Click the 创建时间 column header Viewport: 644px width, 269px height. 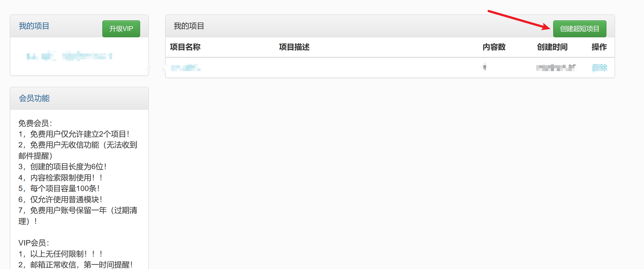click(552, 47)
